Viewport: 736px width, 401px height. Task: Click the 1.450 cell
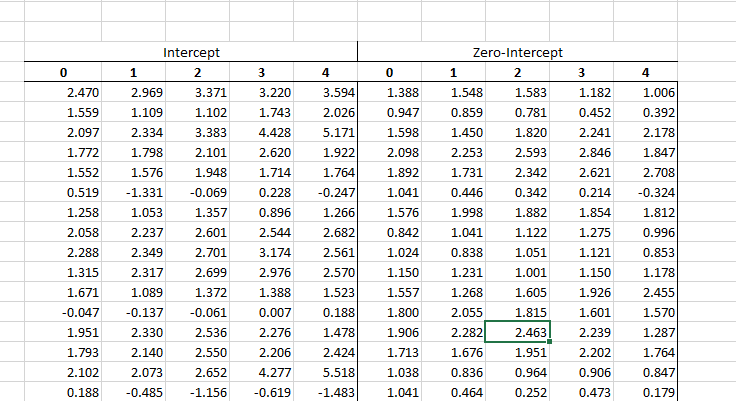point(453,132)
